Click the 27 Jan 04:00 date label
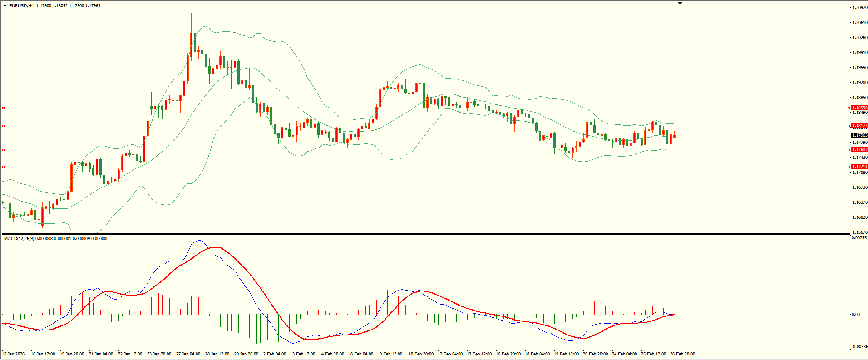868x360 pixels. click(x=188, y=354)
